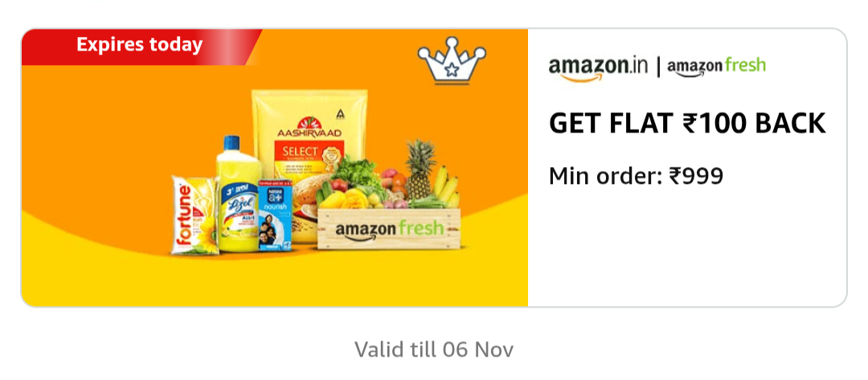Select the GET FLAT ₹100 BACK offer text
The width and height of the screenshot is (868, 380).
click(x=687, y=124)
